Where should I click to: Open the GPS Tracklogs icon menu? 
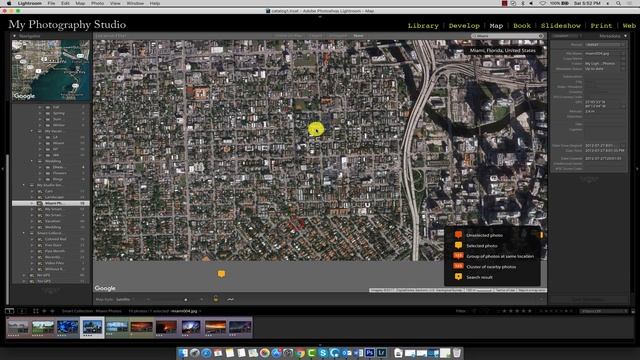tap(230, 299)
